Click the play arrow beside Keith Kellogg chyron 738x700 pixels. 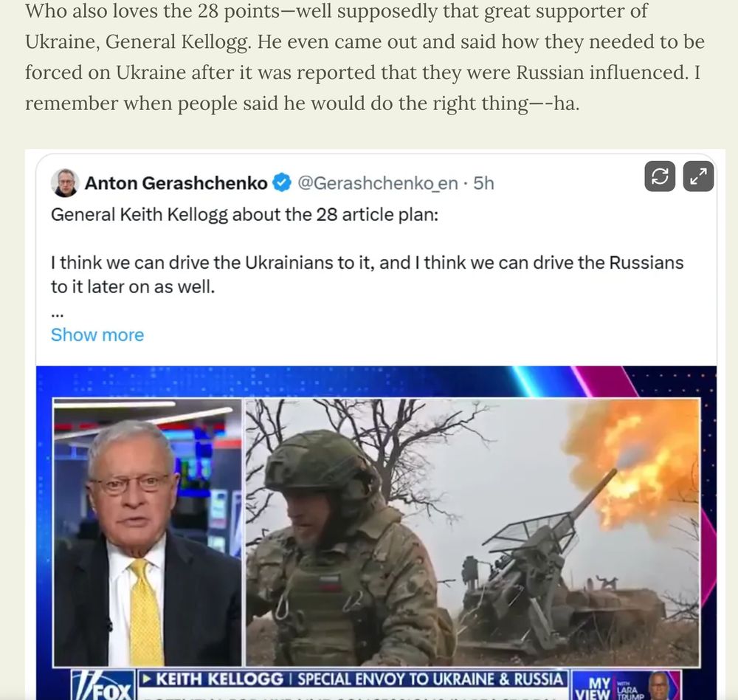pyautogui.click(x=148, y=679)
